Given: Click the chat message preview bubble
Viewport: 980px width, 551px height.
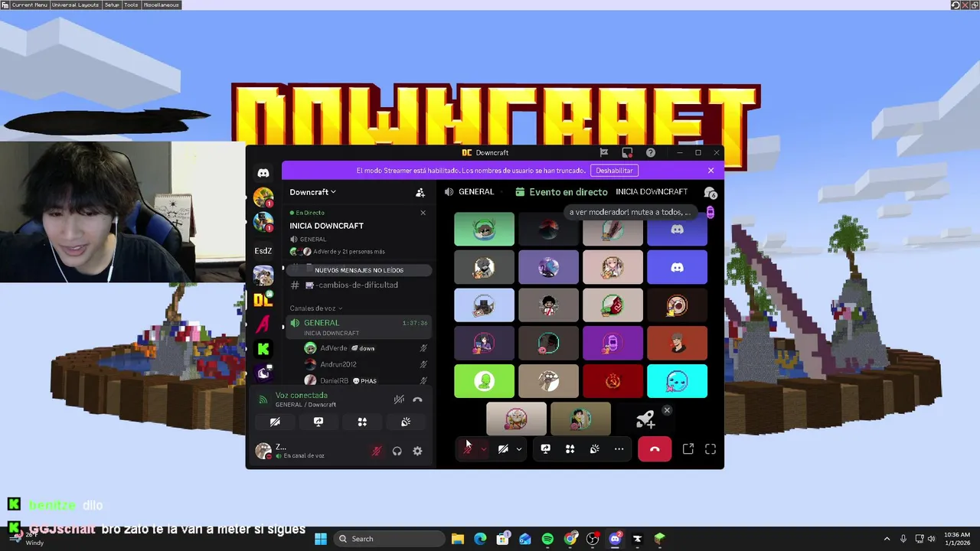Looking at the screenshot, I should (x=631, y=212).
